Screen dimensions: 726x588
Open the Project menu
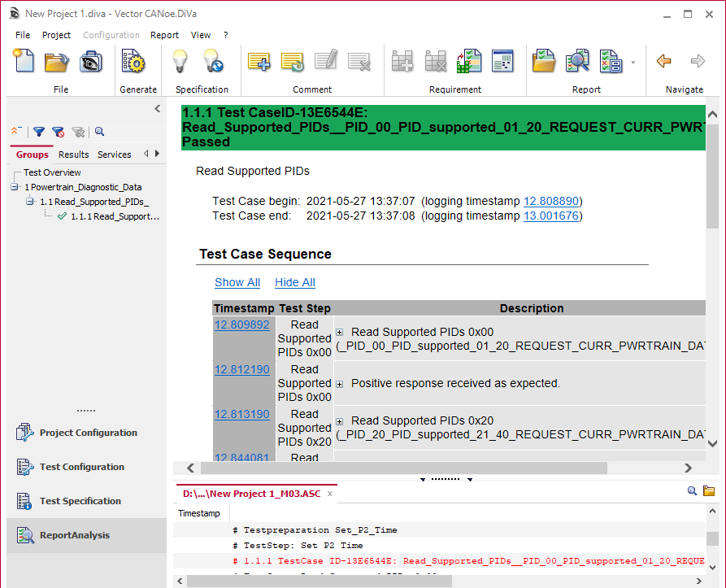coord(56,35)
